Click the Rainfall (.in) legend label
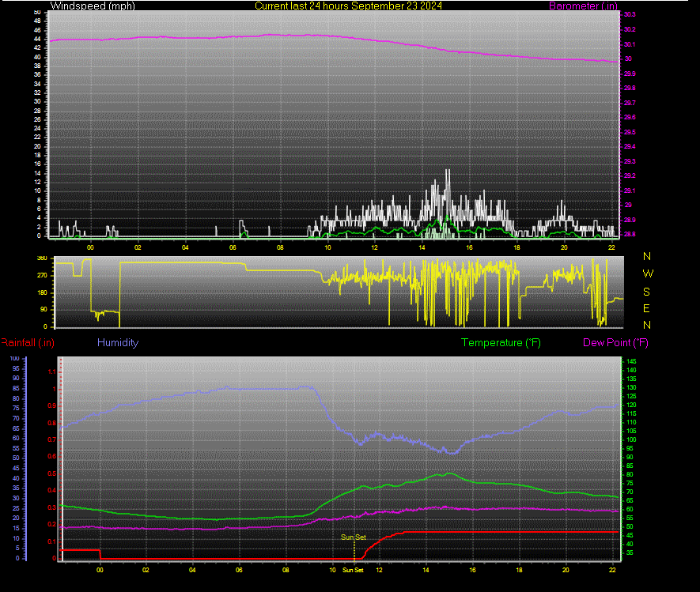The image size is (700, 592). pyautogui.click(x=28, y=342)
